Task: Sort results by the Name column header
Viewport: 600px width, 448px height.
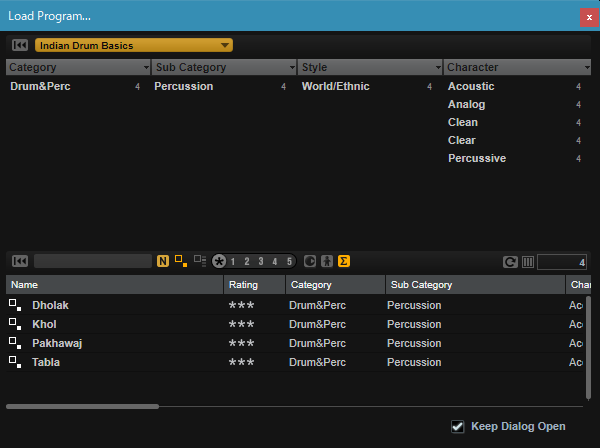Action: (114, 285)
